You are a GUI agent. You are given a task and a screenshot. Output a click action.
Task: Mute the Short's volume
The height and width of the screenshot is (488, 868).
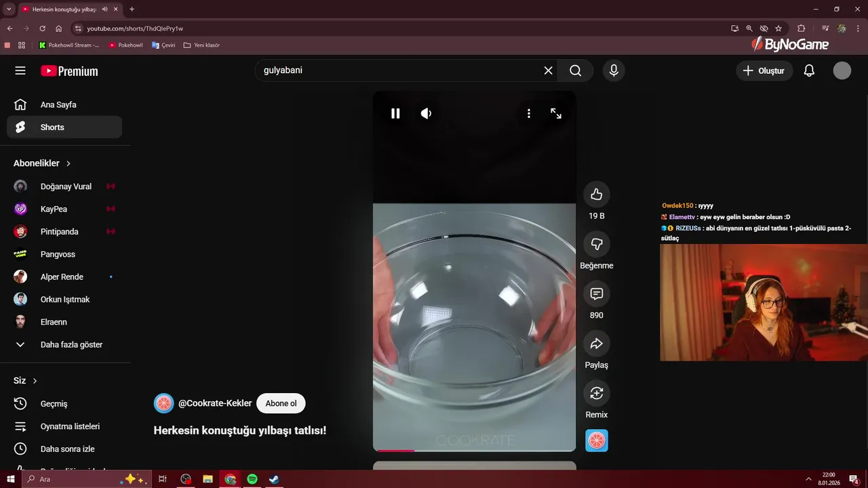coord(426,113)
